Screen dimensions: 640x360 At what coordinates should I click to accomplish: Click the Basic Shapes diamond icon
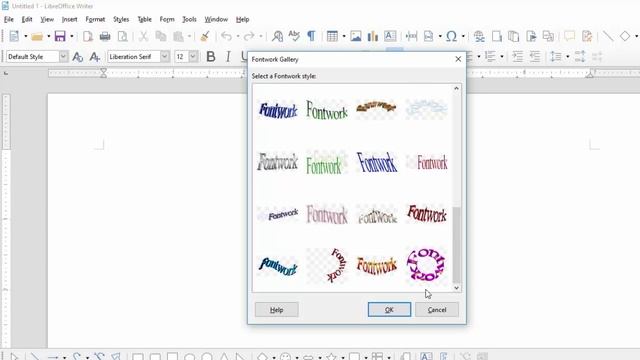[x=625, y=36]
